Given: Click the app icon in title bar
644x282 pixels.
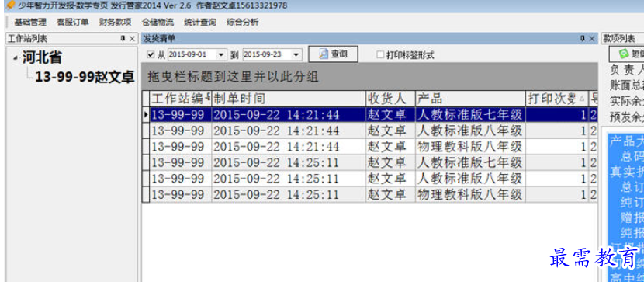Looking at the screenshot, I should click(x=11, y=5).
